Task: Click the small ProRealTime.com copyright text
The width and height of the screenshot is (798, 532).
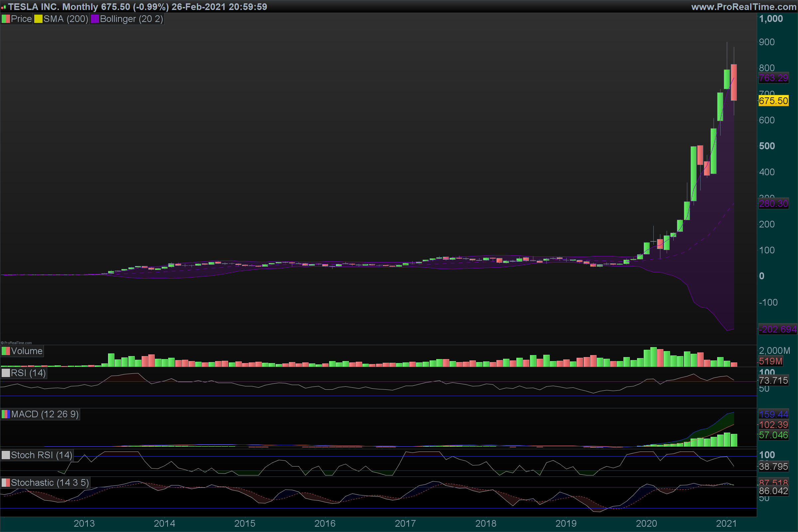Action: (17, 343)
